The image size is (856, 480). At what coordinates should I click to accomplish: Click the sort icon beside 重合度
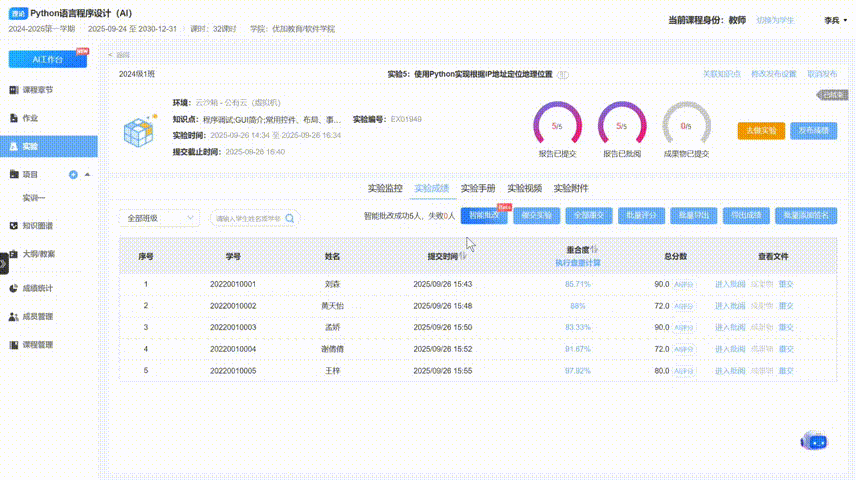594,250
